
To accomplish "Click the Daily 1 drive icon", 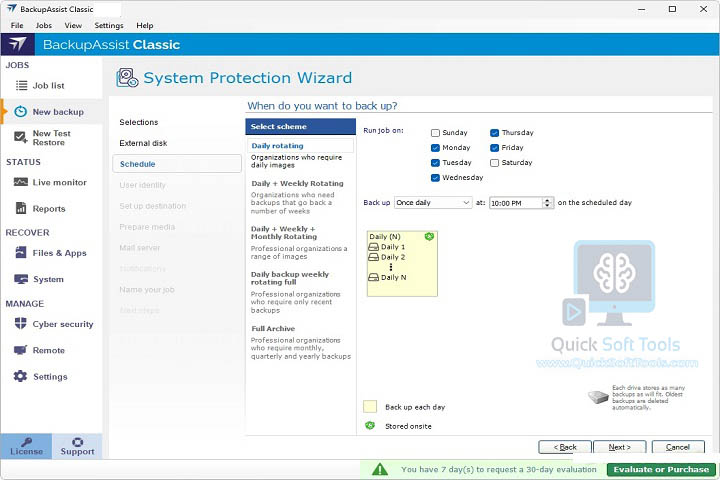I will (x=374, y=247).
